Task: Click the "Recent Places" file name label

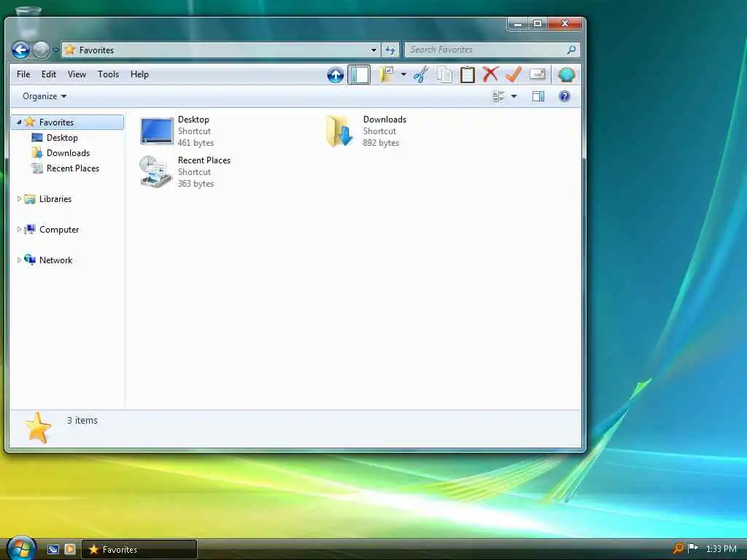Action: click(x=204, y=160)
